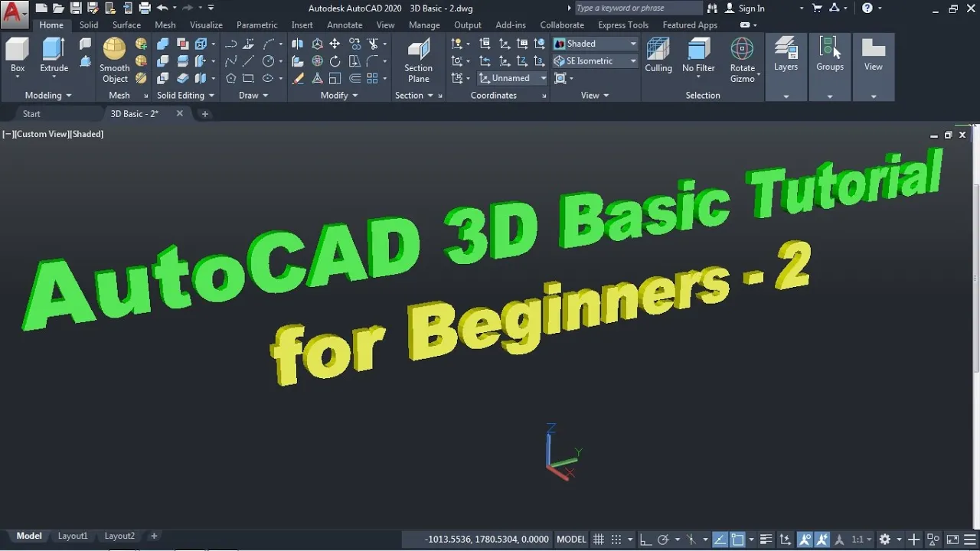The width and height of the screenshot is (980, 551).
Task: Click the Open folder icon in quick access toolbar
Action: click(x=58, y=8)
